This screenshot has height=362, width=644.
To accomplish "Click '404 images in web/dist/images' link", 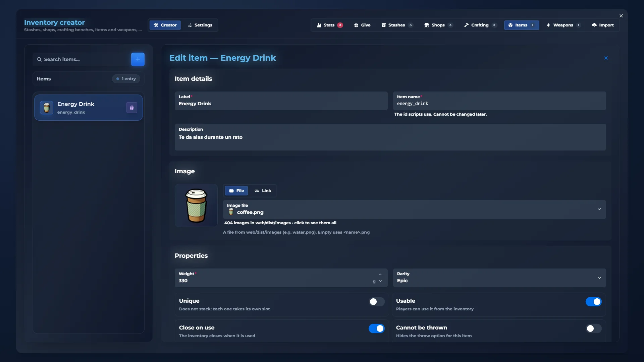I will coord(280,223).
